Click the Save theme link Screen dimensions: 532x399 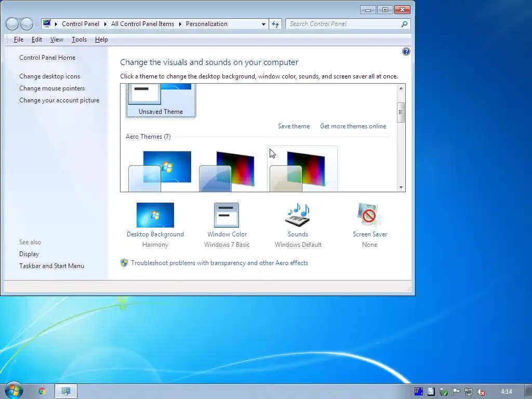294,126
